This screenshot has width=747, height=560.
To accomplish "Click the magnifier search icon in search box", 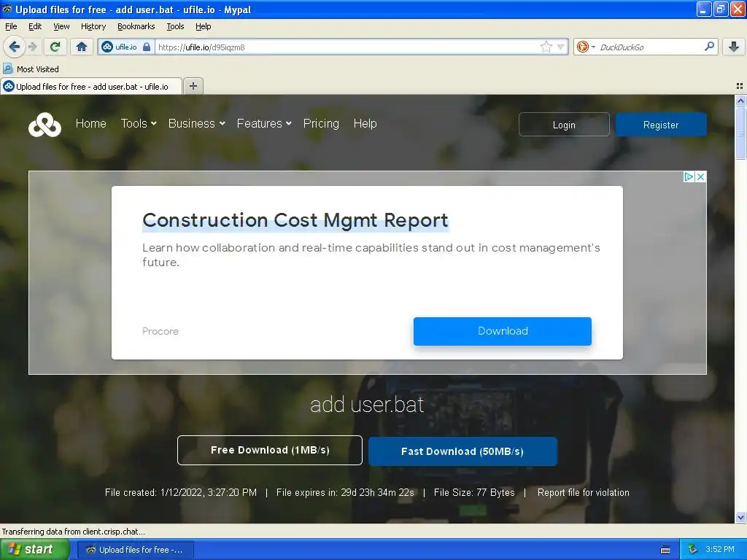I will [709, 46].
